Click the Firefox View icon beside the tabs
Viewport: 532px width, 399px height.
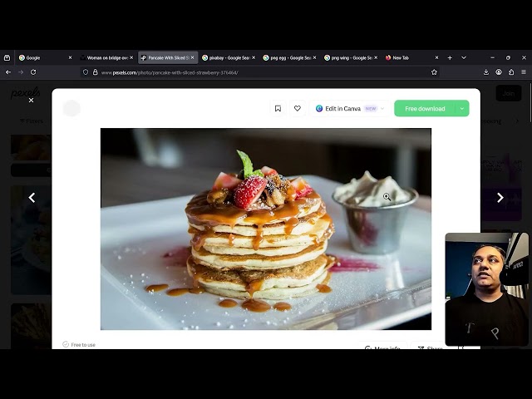(x=7, y=58)
